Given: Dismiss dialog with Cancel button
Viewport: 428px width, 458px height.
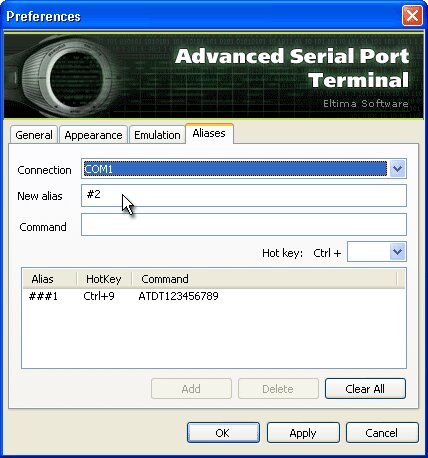Looking at the screenshot, I should 382,433.
